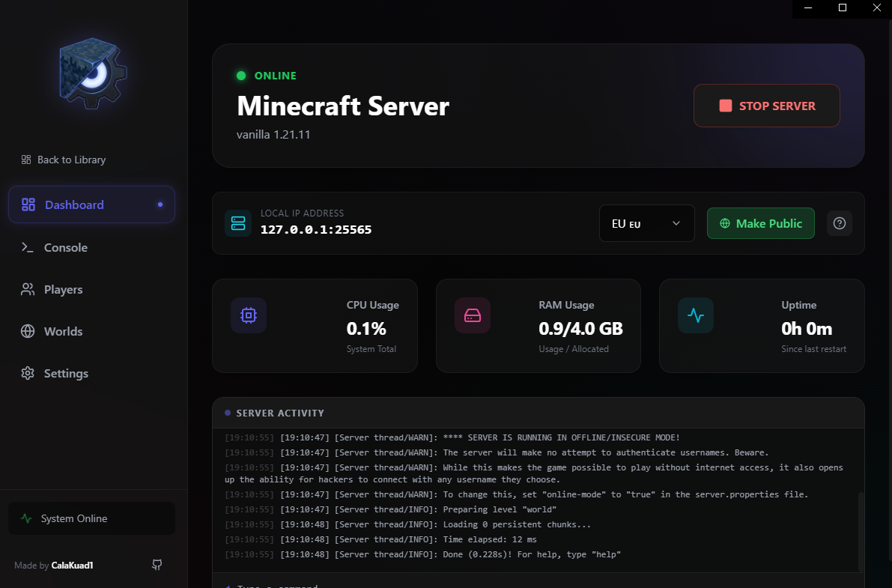Image resolution: width=892 pixels, height=588 pixels.
Task: Open the Settings gear icon
Action: pyautogui.click(x=27, y=373)
